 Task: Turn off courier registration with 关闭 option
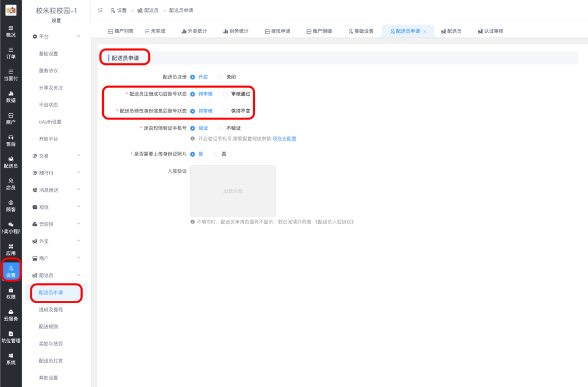[226, 76]
